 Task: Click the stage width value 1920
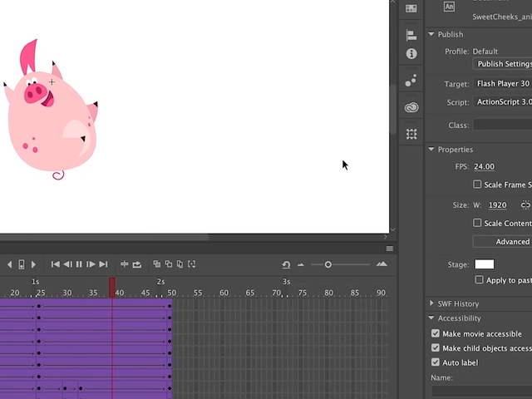(497, 205)
